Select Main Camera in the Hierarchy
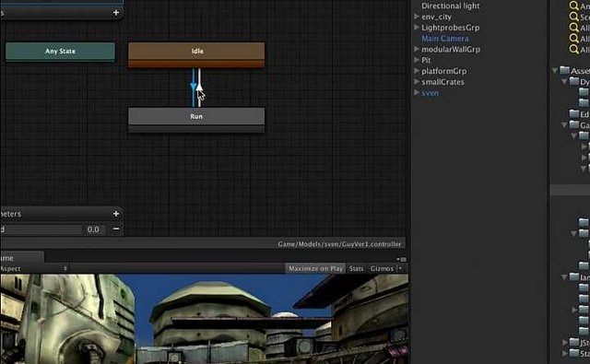Screen dimensions: 590x364 click(x=444, y=39)
